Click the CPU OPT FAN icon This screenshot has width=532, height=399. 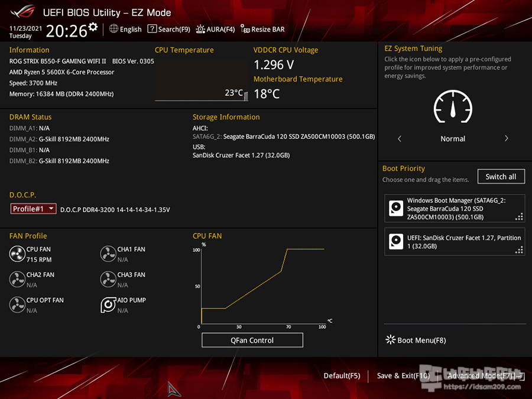17,304
